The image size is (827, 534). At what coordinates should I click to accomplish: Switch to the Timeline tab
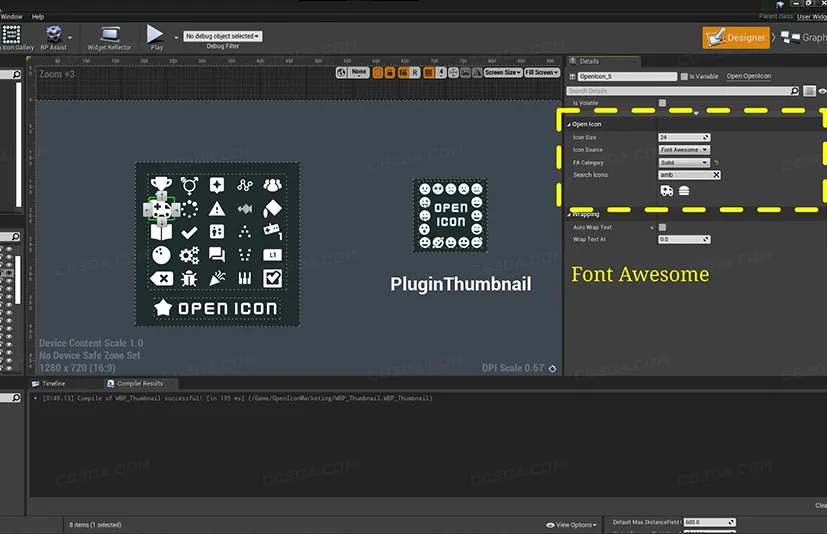tap(49, 384)
